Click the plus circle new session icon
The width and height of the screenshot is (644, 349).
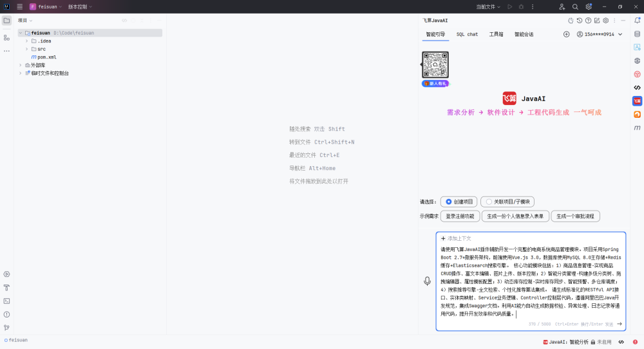(566, 35)
